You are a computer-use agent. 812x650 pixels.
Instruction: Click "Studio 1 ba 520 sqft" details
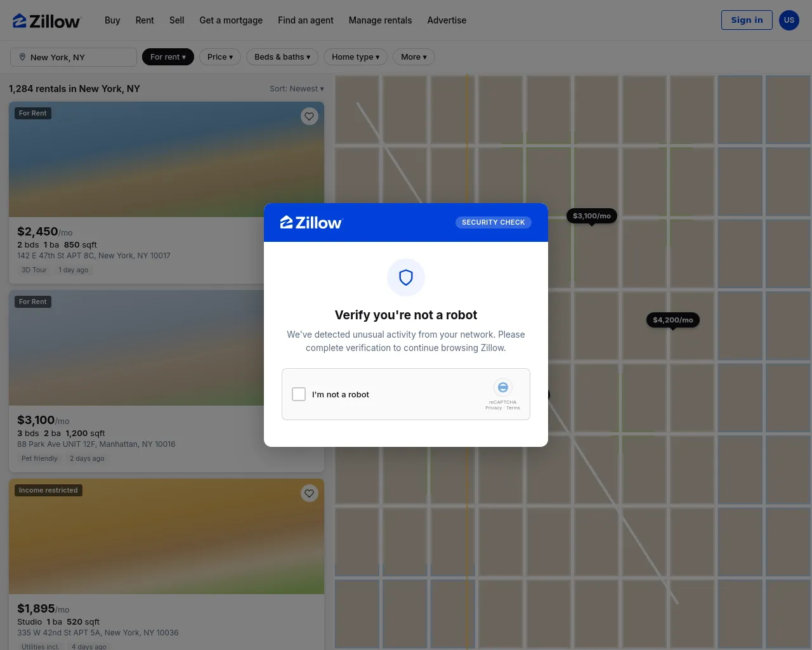tap(58, 621)
